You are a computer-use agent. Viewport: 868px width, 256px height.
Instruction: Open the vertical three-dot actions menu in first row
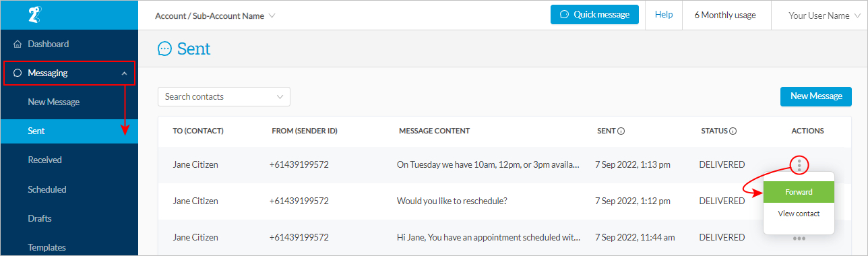pyautogui.click(x=799, y=164)
